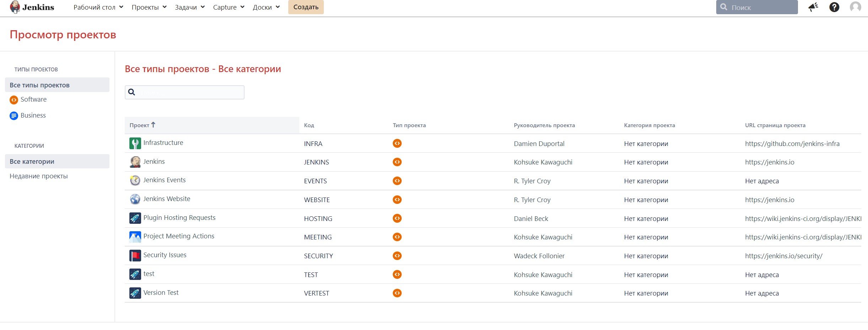Image resolution: width=868 pixels, height=330 pixels.
Task: Open the Jenkins Events project link
Action: (164, 180)
